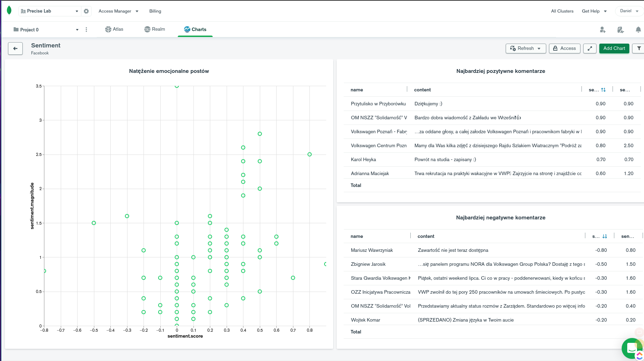
Task: Open dashboard filter funnel icon
Action: pos(639,48)
